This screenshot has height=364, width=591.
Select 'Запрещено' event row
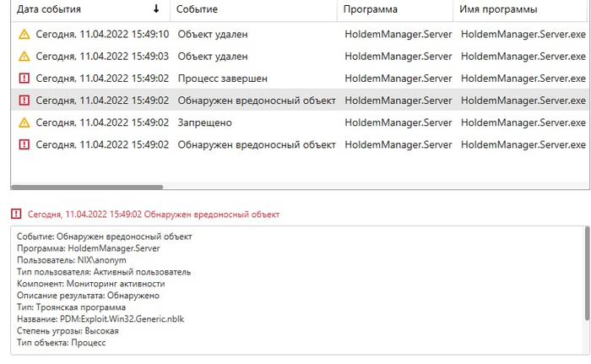click(x=204, y=122)
